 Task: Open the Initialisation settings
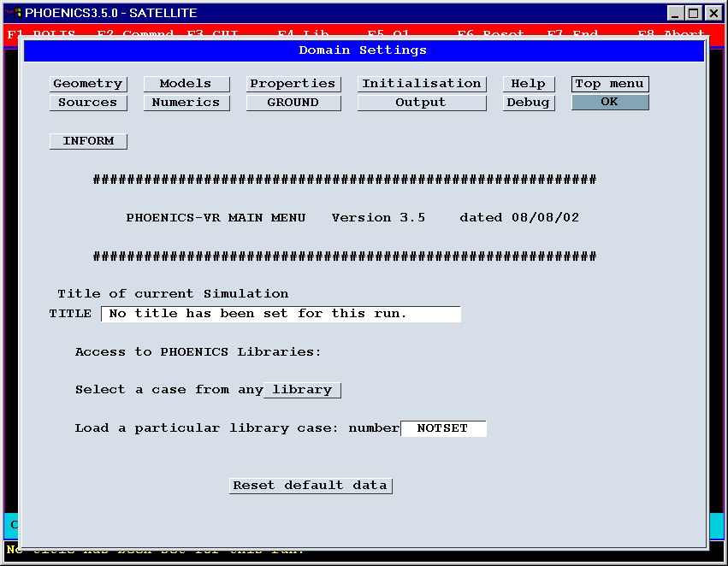pyautogui.click(x=421, y=84)
